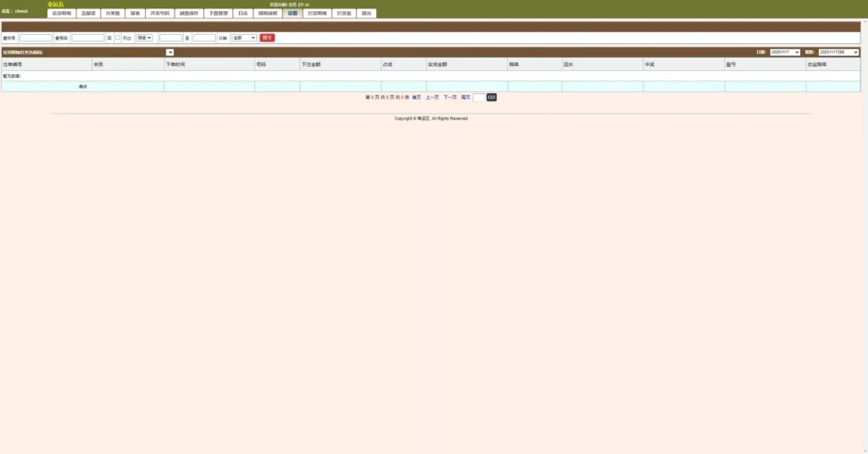Open the 分类账 tab
Viewport: 868px width, 454px height.
(113, 14)
